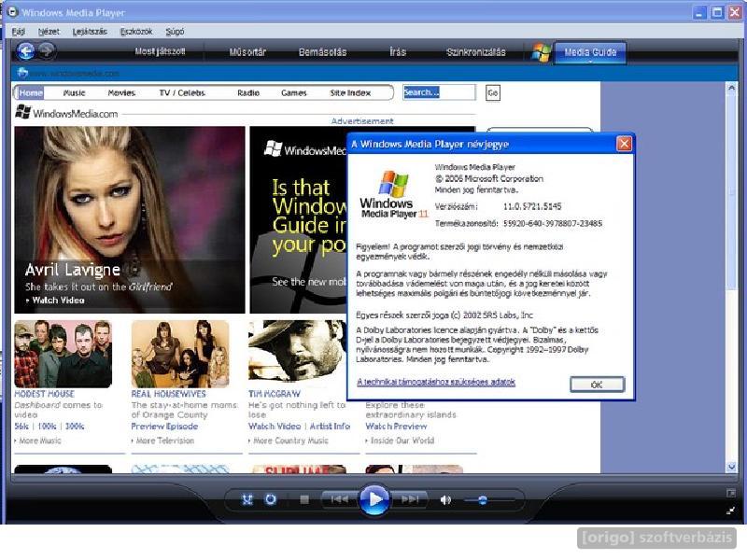The image size is (747, 560).
Task: Open the Modest Mouse band thumbnail
Action: click(x=63, y=354)
